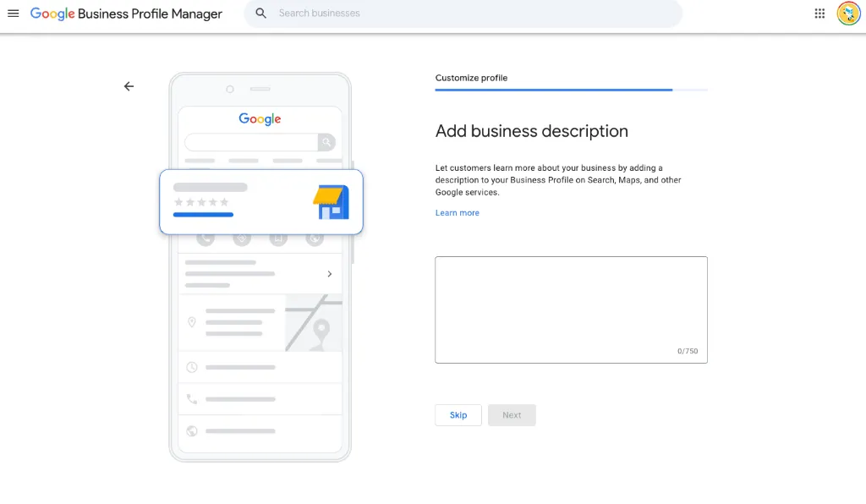Image resolution: width=866 pixels, height=504 pixels.
Task: Click the globe website icon in mockup
Action: 192,430
